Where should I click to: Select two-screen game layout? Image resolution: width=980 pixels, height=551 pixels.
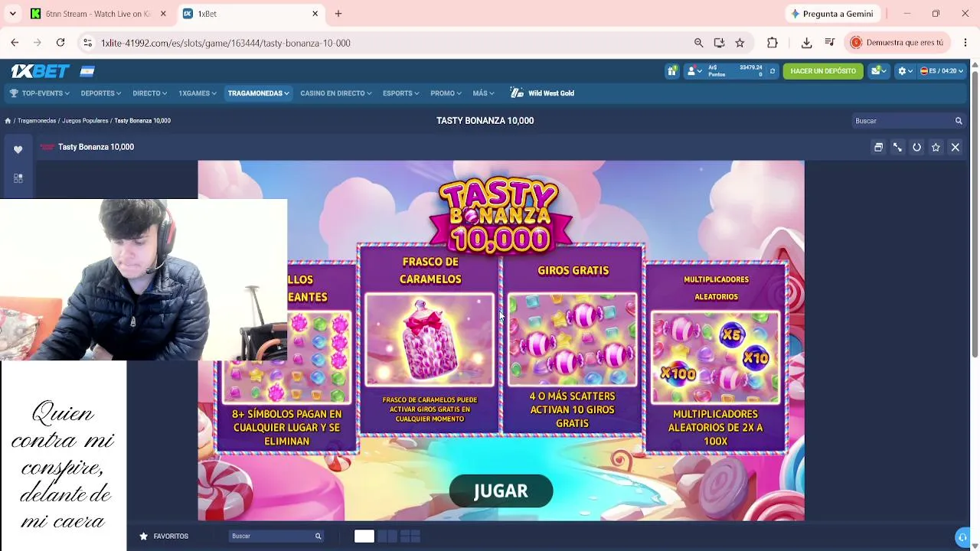(x=387, y=536)
